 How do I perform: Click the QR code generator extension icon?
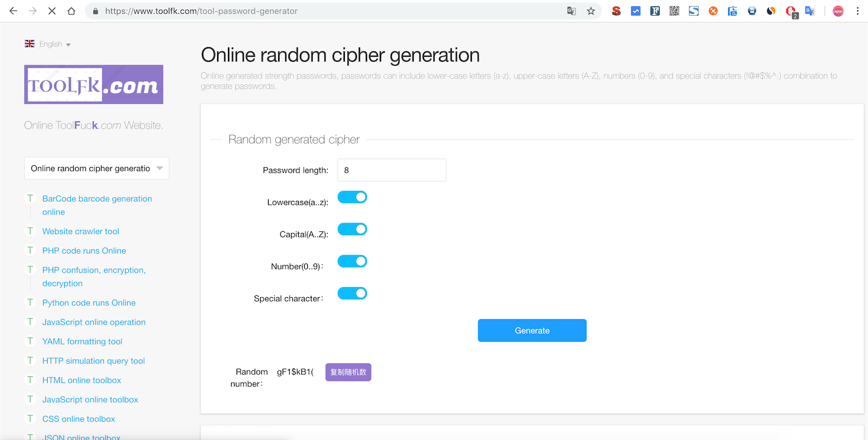tap(674, 10)
